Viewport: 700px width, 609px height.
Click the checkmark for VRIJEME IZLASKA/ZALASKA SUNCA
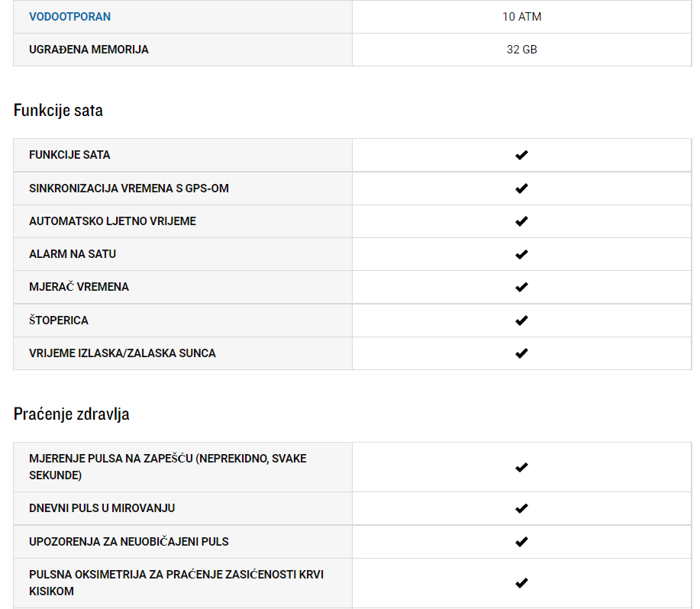521,353
